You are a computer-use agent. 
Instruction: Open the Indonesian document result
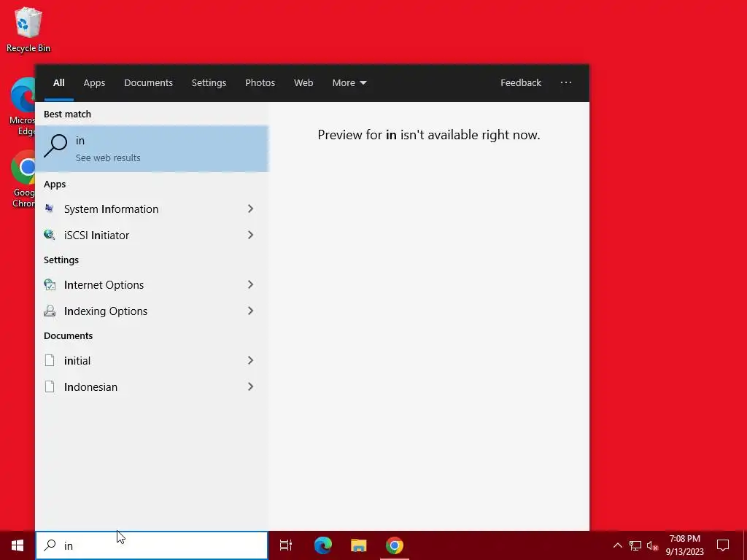pos(152,386)
